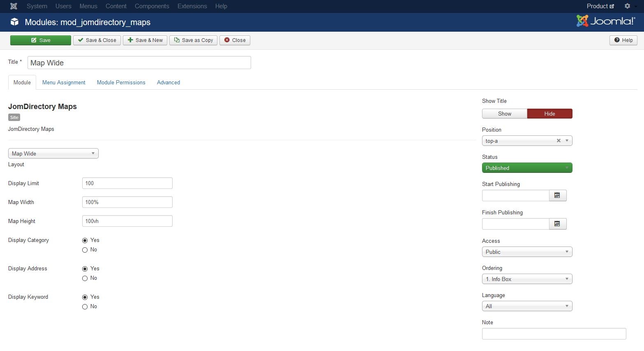
Task: Select No for Display Address
Action: tap(85, 278)
